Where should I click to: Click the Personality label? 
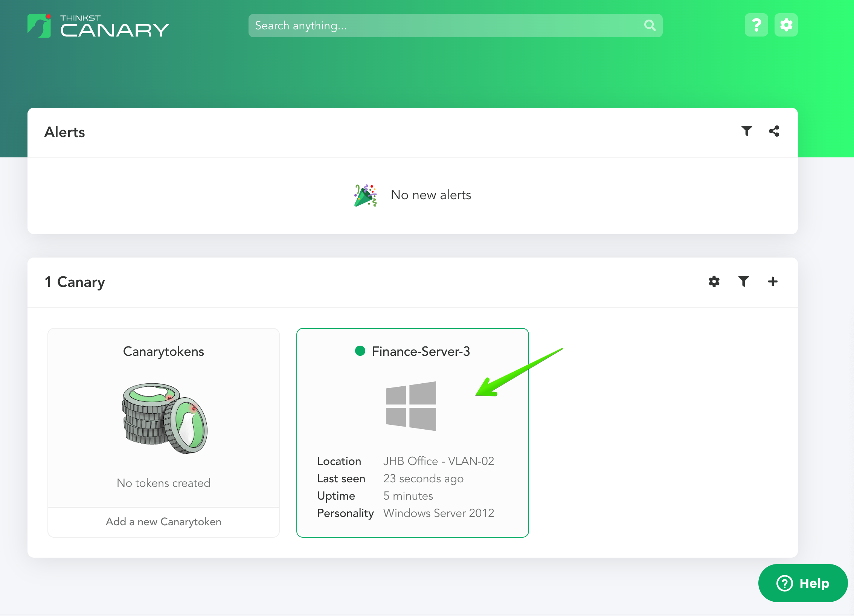coord(345,513)
